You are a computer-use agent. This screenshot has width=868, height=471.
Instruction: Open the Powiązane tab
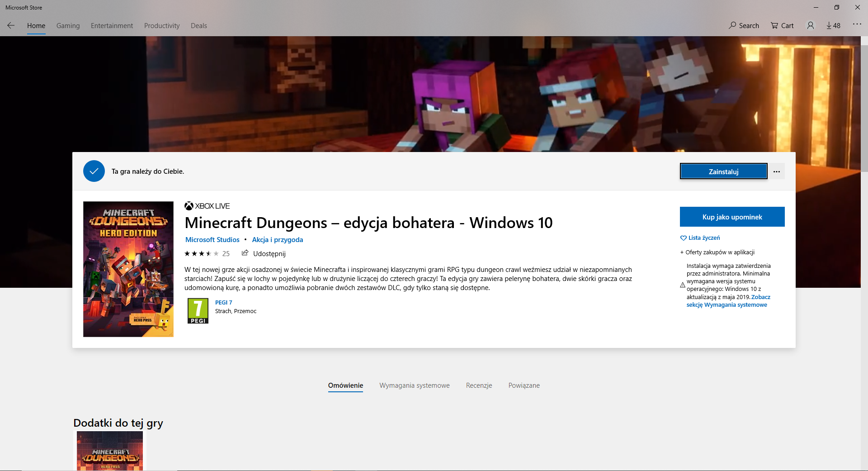coord(524,385)
